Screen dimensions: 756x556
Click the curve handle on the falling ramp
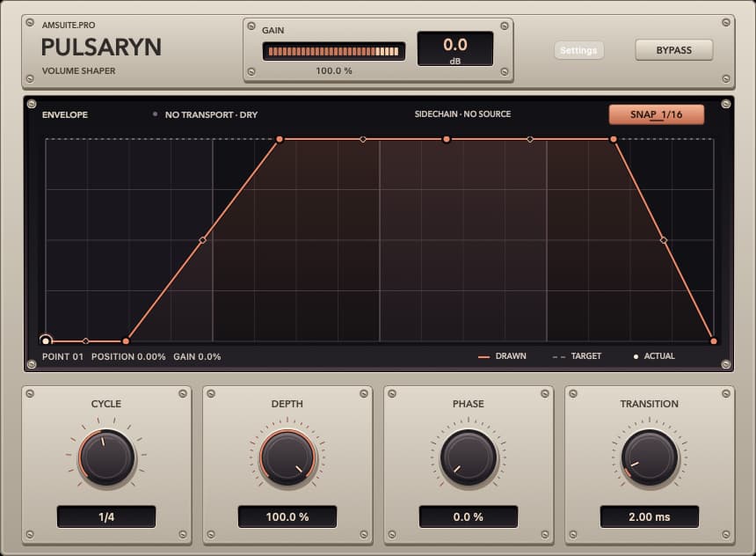pos(664,240)
